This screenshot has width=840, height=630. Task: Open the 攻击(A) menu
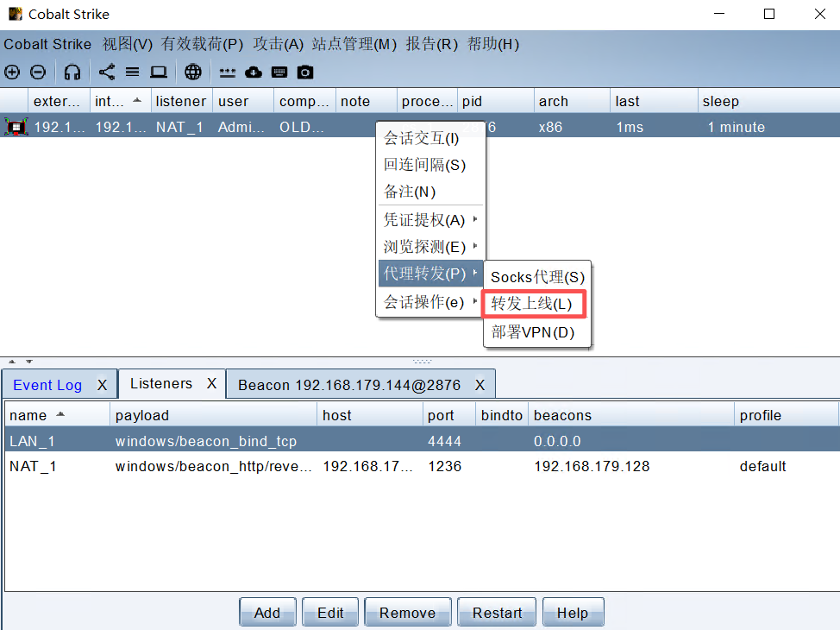pyautogui.click(x=278, y=44)
